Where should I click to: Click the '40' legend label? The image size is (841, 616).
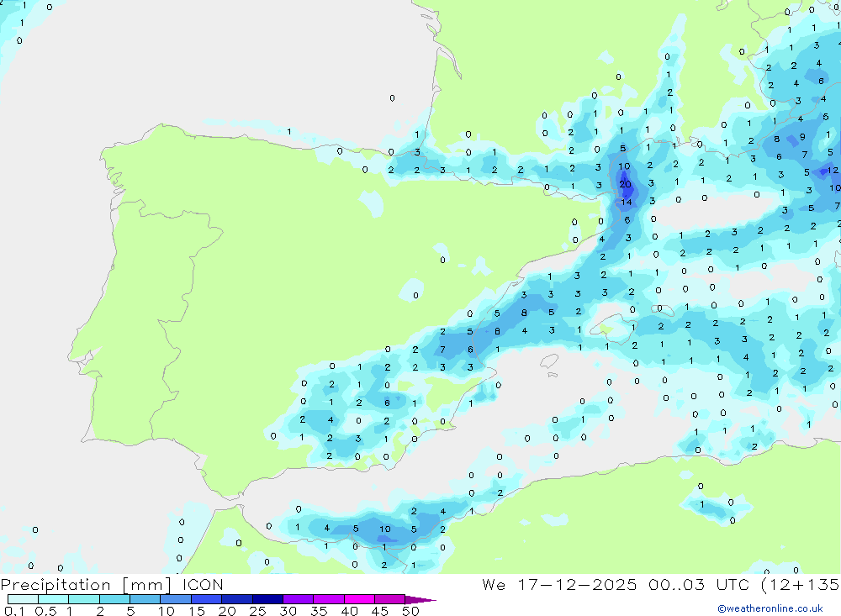(x=349, y=611)
